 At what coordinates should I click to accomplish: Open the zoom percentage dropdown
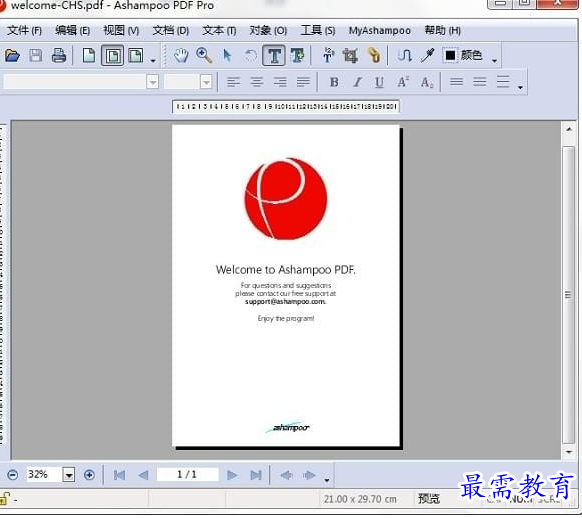[x=69, y=475]
